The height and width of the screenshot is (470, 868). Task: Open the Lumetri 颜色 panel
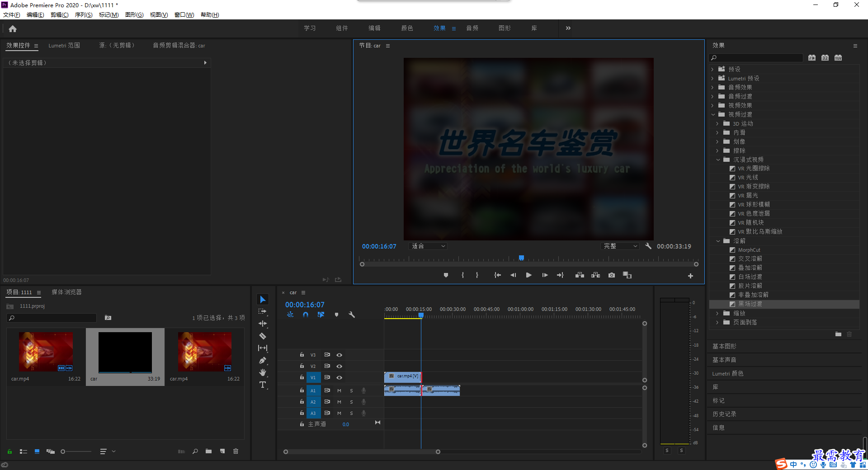(x=727, y=373)
